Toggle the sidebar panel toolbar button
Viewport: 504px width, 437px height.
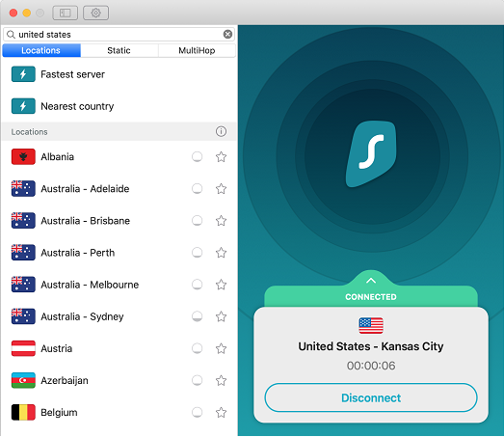tap(65, 13)
